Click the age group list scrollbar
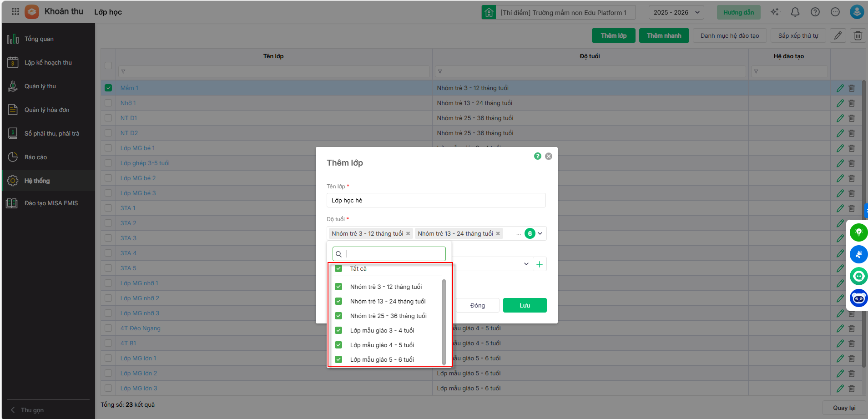Image resolution: width=868 pixels, height=419 pixels. (x=444, y=321)
